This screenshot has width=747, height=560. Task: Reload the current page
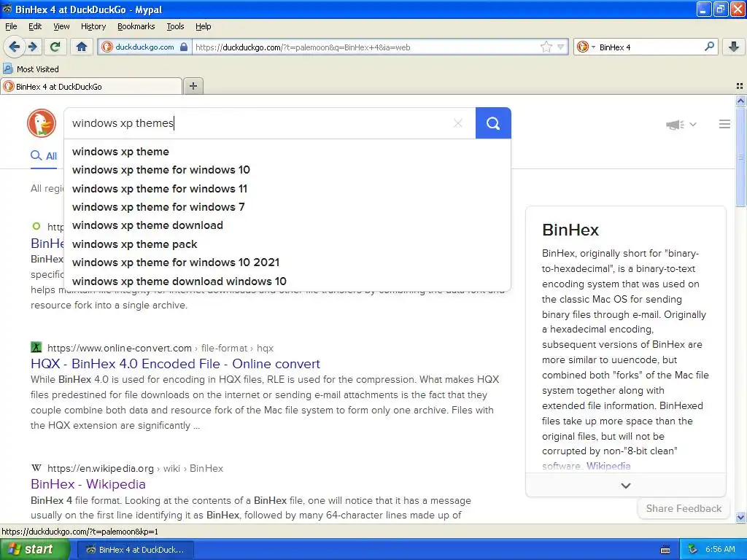point(55,47)
